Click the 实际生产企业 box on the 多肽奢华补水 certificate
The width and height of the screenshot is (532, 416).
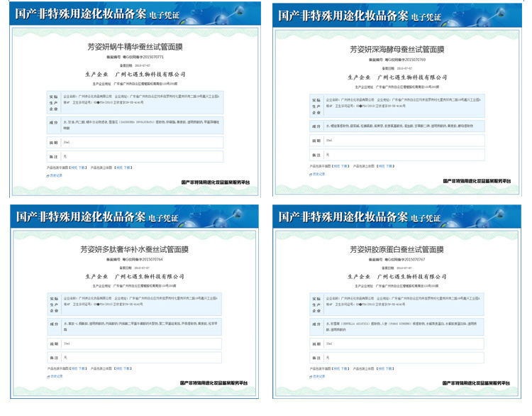click(x=142, y=301)
